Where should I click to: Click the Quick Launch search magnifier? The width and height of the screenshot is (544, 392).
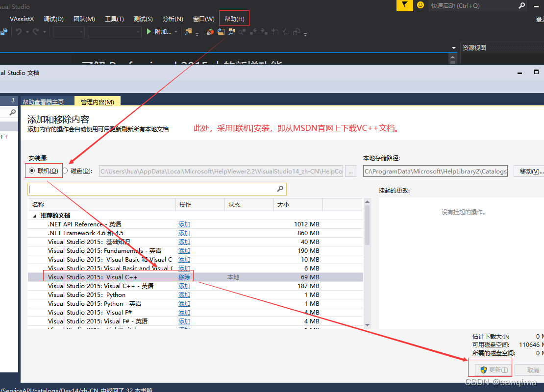[x=521, y=6]
